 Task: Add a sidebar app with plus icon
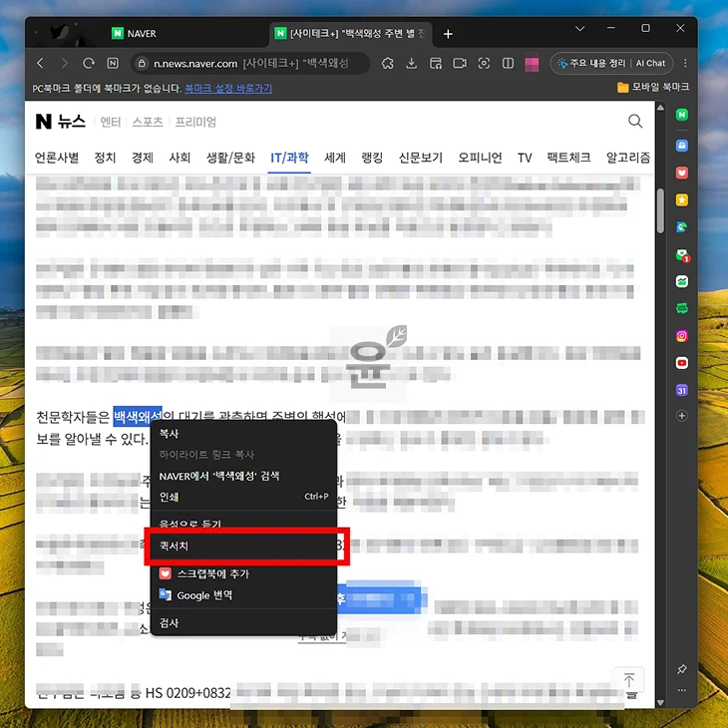point(681,416)
